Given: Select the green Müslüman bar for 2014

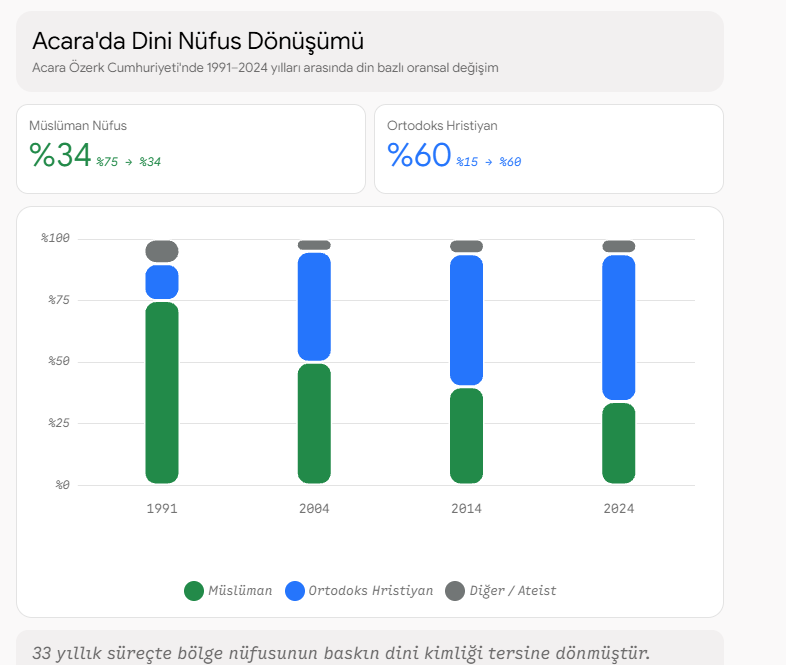Looking at the screenshot, I should (467, 436).
